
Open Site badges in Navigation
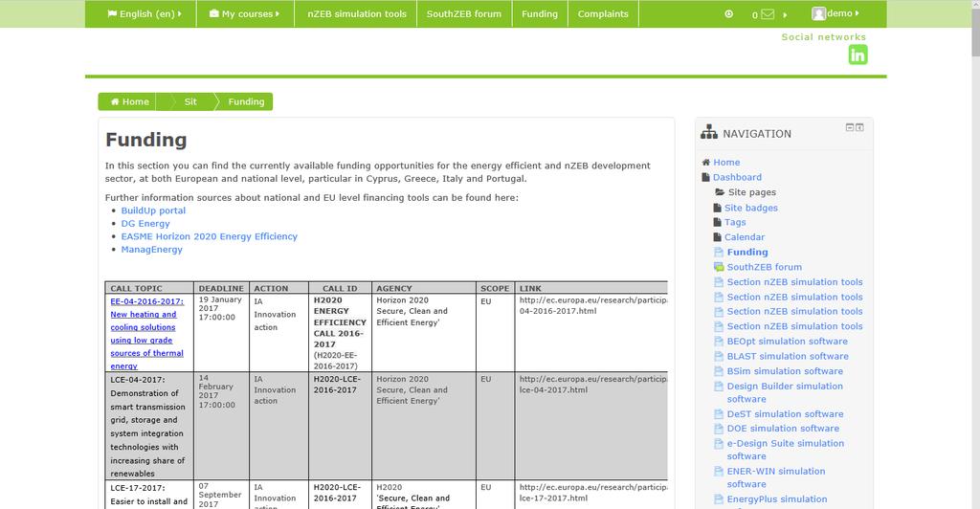[751, 208]
